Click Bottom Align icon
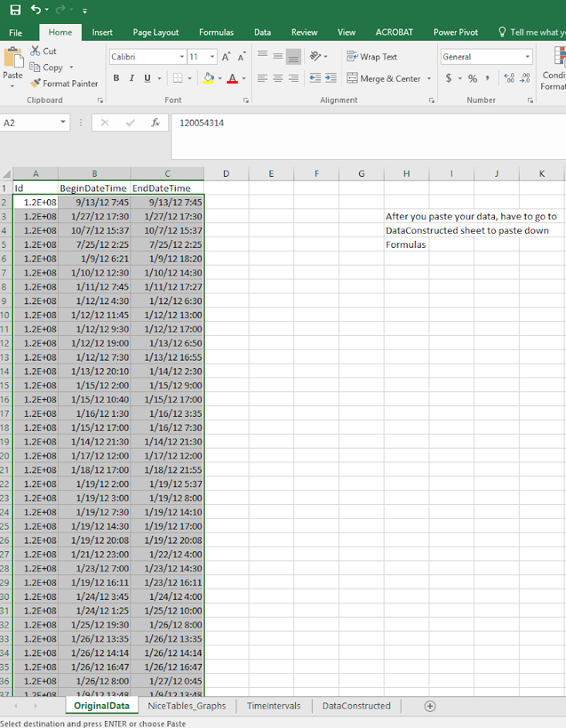Screen dimensions: 566x728 [x=293, y=56]
